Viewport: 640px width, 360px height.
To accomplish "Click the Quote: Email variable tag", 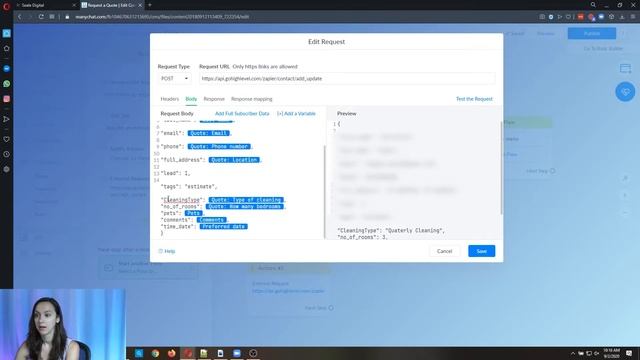I will click(209, 133).
